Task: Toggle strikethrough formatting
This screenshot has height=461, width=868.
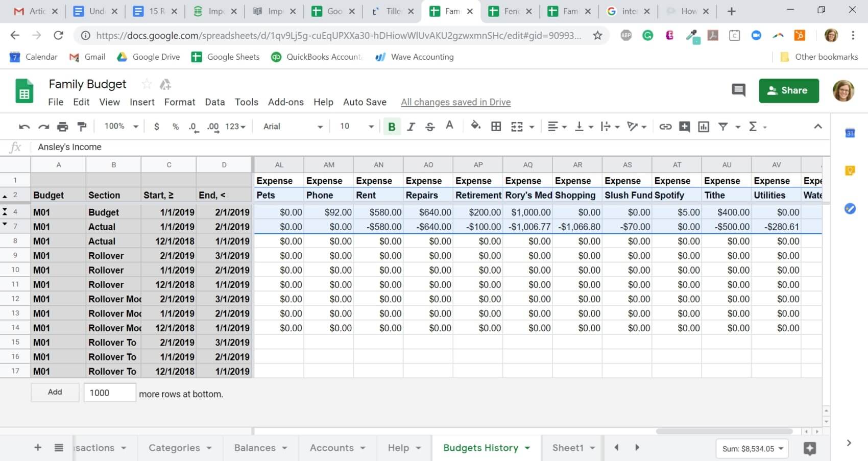Action: pyautogui.click(x=430, y=127)
